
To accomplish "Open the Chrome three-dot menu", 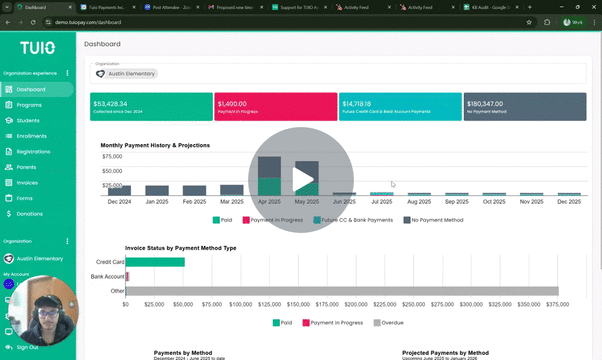I will [x=594, y=22].
